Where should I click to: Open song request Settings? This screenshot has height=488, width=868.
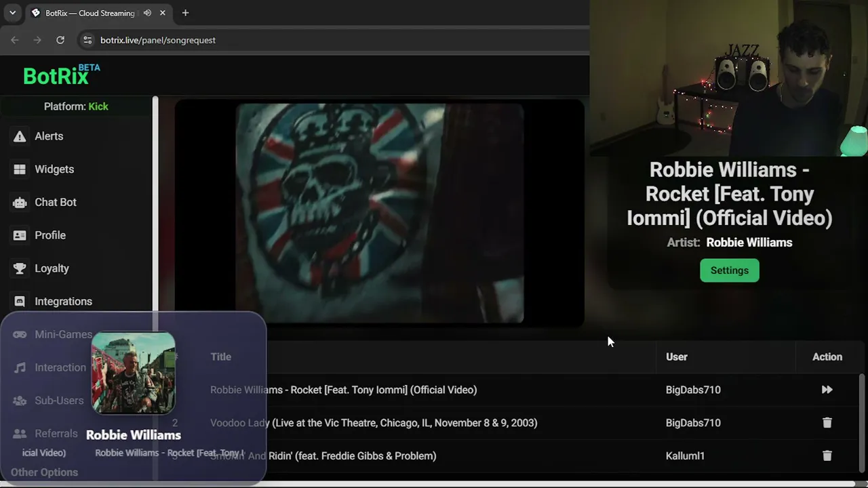click(x=730, y=270)
